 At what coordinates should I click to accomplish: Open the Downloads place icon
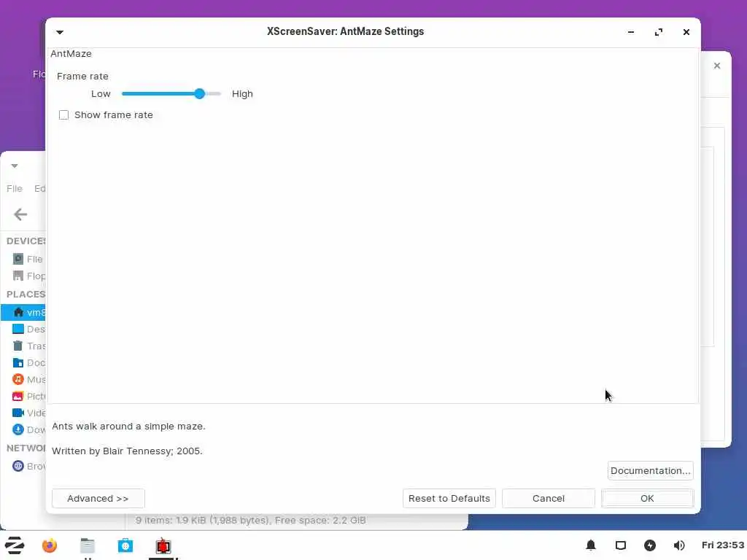18,429
